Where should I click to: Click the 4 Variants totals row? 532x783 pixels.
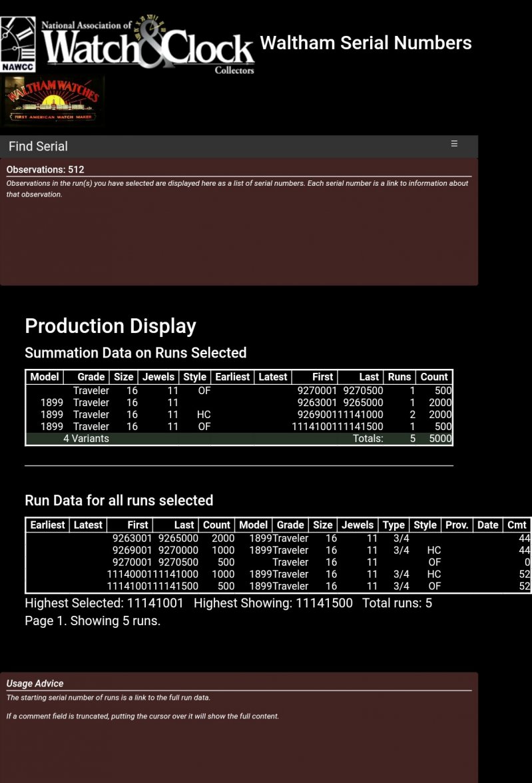[x=87, y=438]
